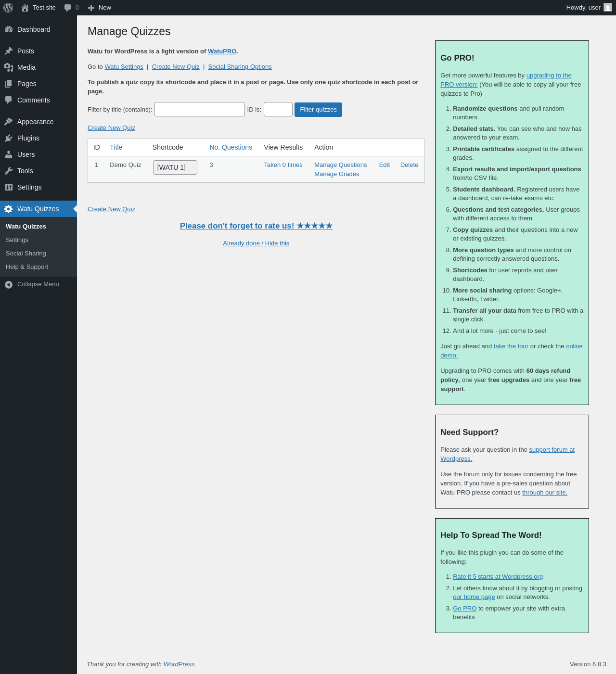616x674 pixels.
Task: Open support forum at Wordpress link
Action: tap(552, 450)
